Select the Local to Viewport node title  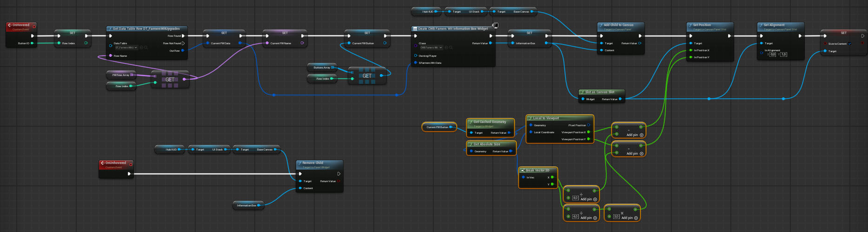click(x=546, y=118)
